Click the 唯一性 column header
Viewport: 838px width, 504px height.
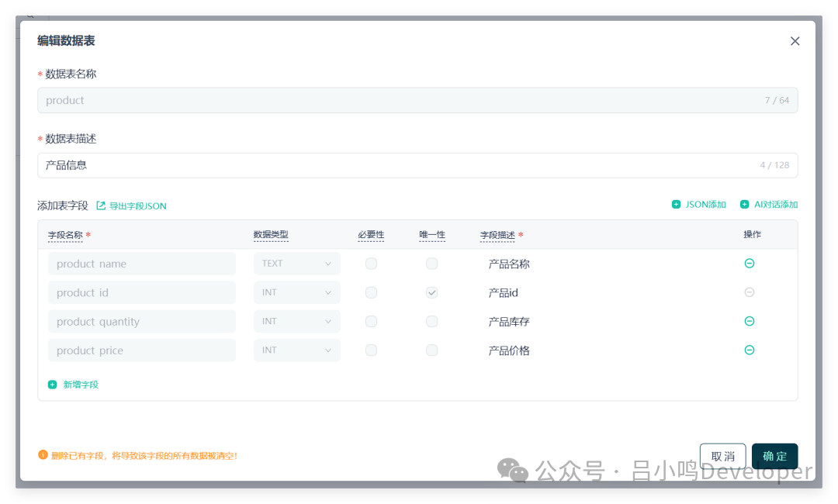point(432,234)
